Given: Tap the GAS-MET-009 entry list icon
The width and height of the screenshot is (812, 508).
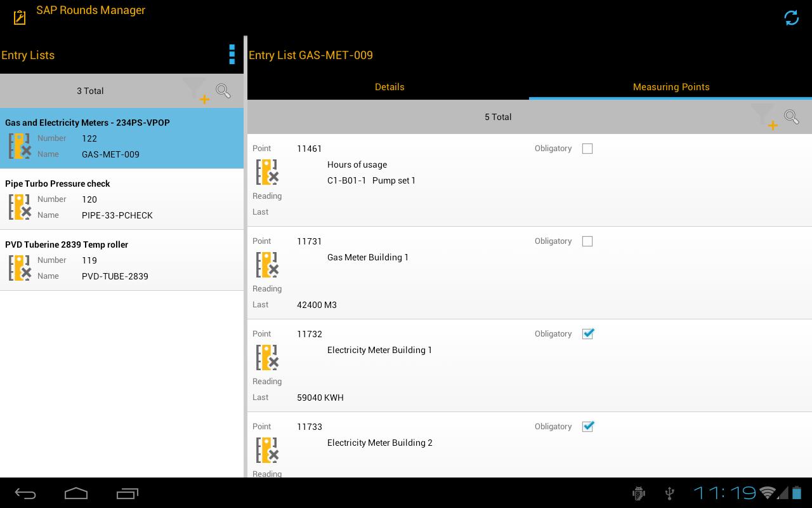Looking at the screenshot, I should click(x=20, y=146).
